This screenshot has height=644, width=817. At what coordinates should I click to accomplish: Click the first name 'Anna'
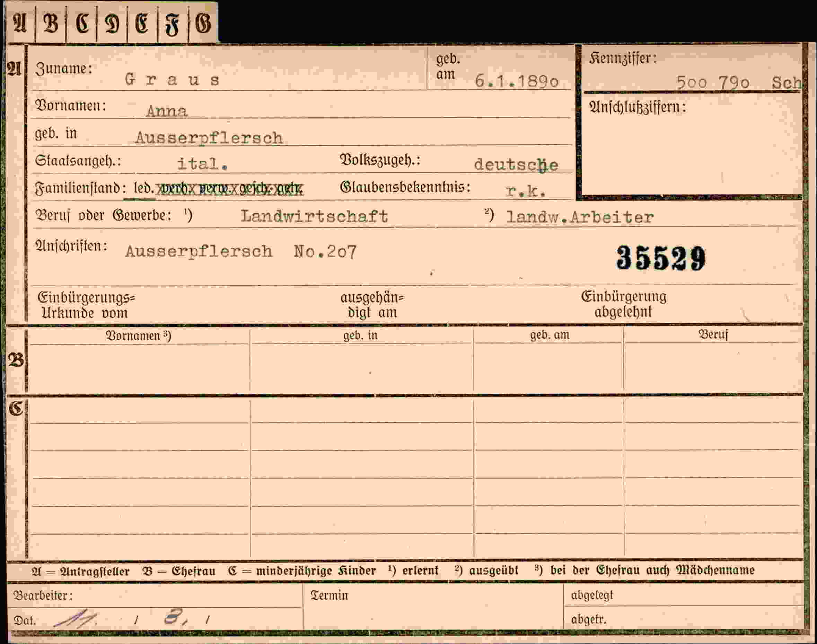click(x=167, y=111)
